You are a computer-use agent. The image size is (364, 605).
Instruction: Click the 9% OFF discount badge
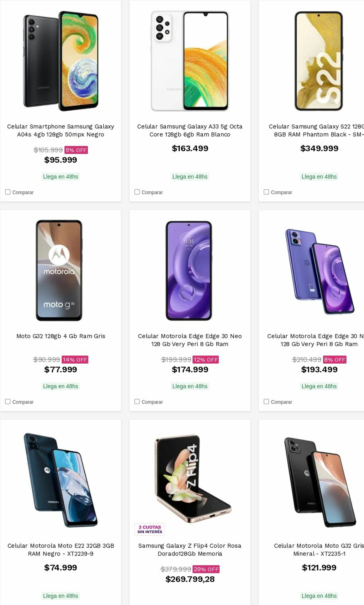pyautogui.click(x=76, y=150)
